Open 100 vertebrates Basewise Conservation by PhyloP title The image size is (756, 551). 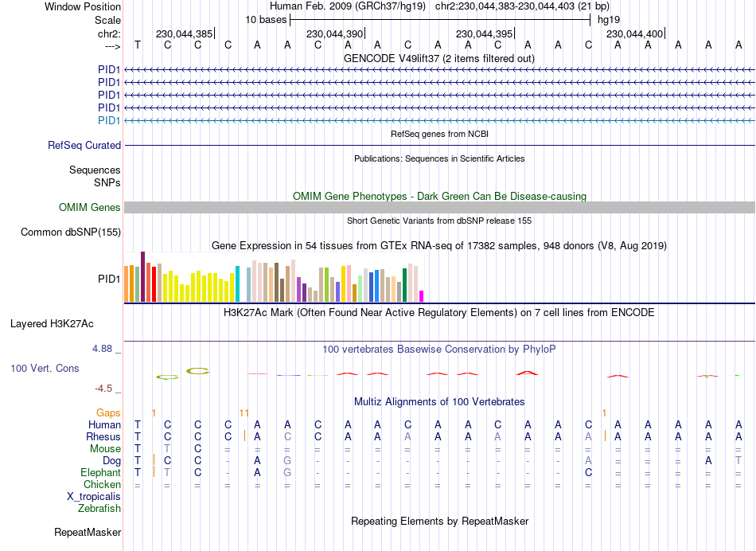pyautogui.click(x=438, y=349)
